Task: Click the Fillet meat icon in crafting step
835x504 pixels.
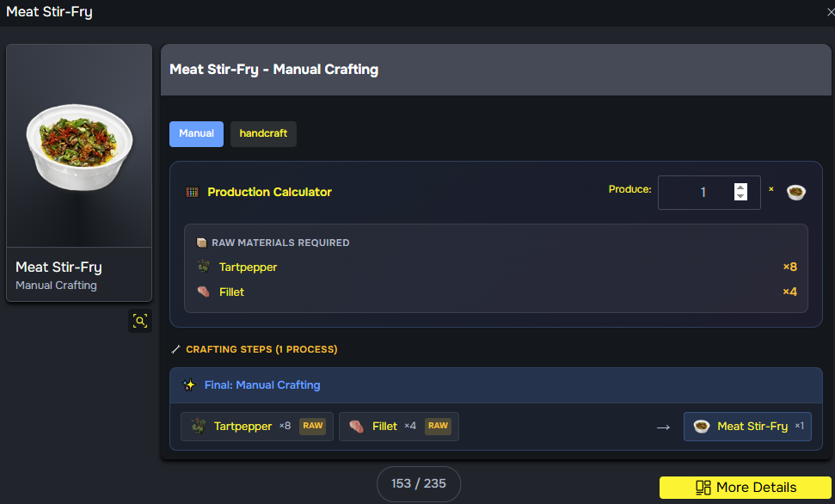Action: (356, 426)
